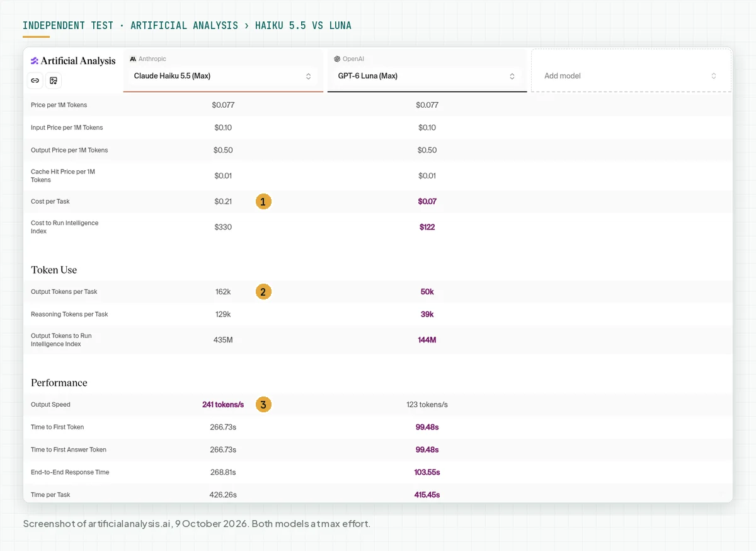Click the 39k reasoning tokens value
This screenshot has width=756, height=551.
(427, 315)
